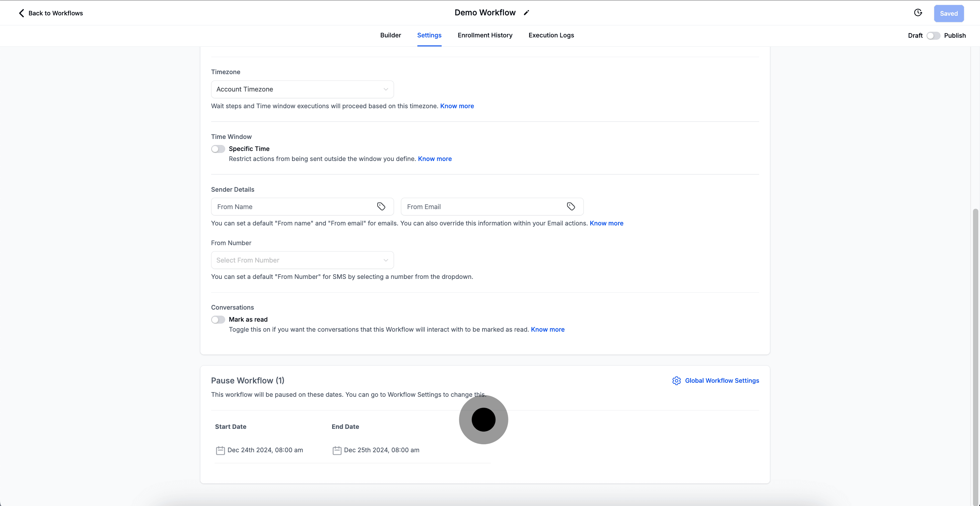
Task: Click the calendar icon beside End Date value
Action: click(x=337, y=451)
